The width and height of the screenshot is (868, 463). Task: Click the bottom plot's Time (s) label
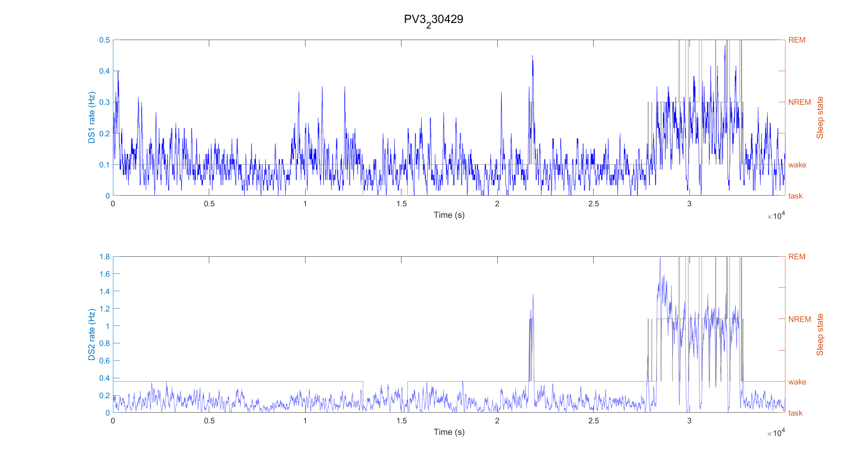[x=449, y=432]
